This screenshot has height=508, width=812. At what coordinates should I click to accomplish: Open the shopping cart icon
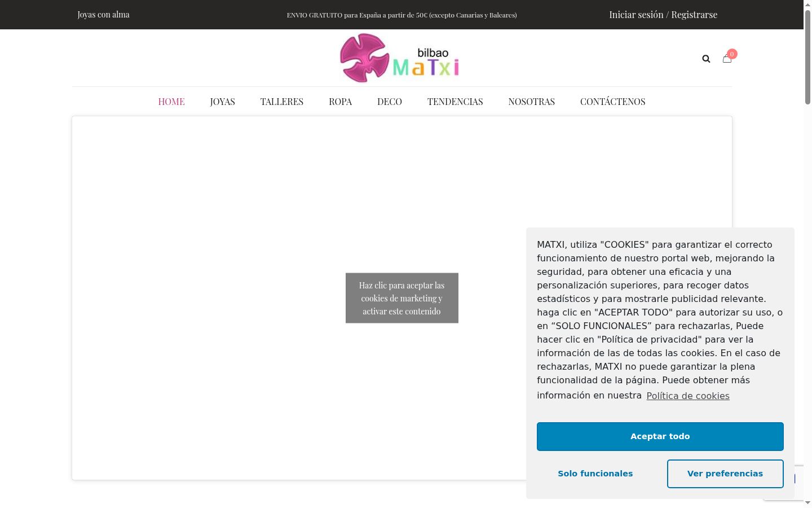pyautogui.click(x=727, y=59)
